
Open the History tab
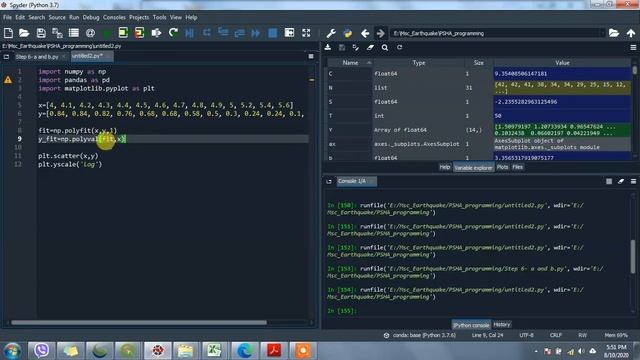click(502, 324)
